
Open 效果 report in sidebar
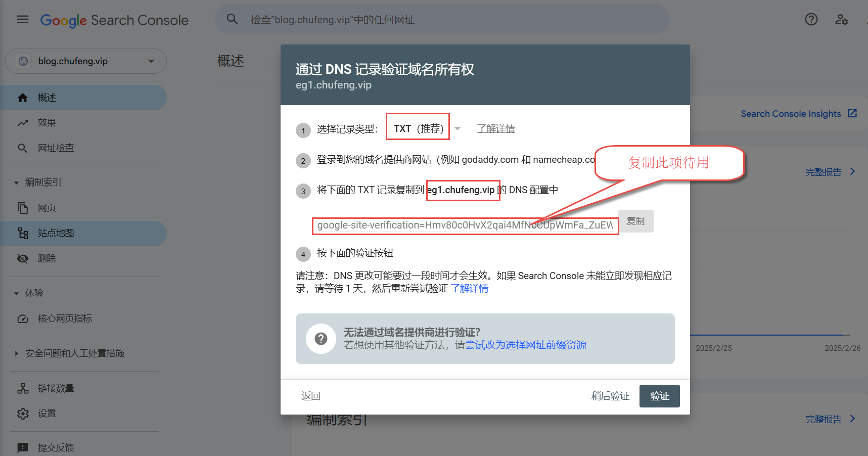(x=83, y=123)
